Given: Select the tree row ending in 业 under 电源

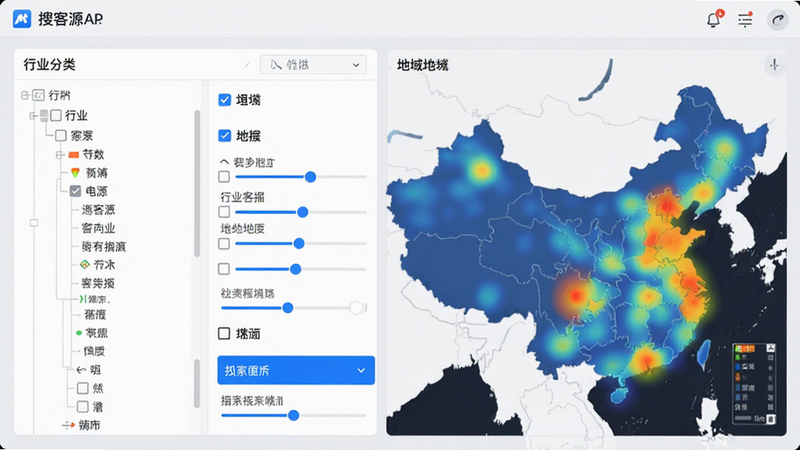Looking at the screenshot, I should [98, 228].
